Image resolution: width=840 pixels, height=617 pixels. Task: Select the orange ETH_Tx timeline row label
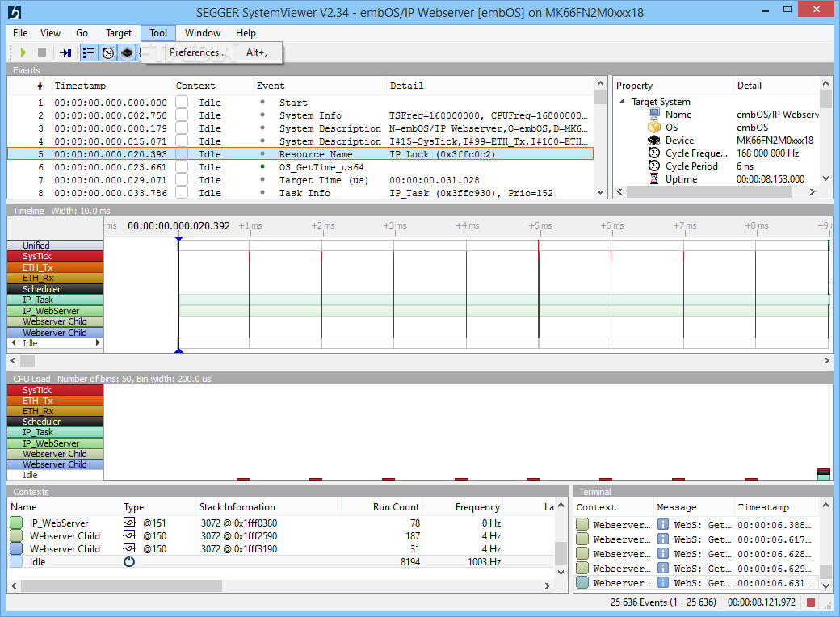click(x=55, y=267)
